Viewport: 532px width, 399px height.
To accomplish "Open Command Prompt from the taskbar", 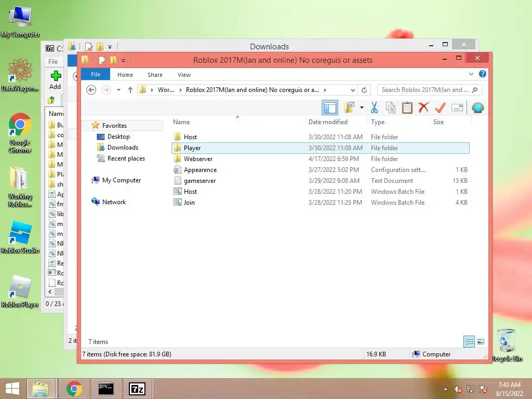I will coord(106,389).
